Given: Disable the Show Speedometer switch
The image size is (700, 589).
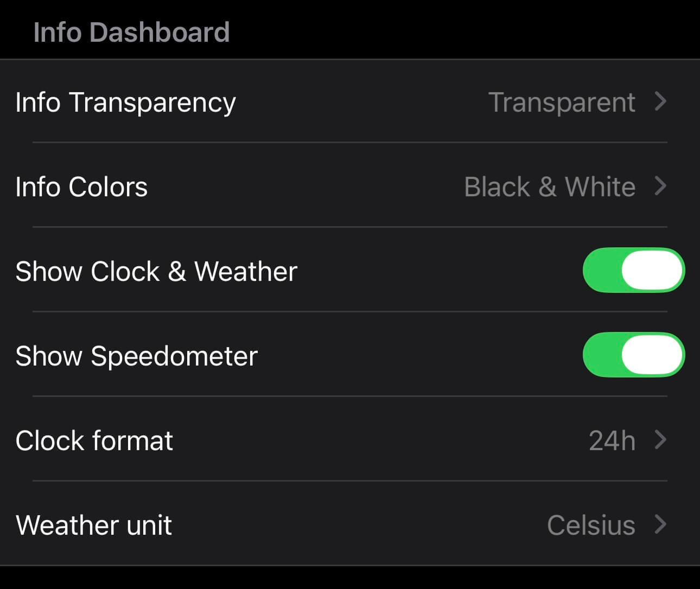Looking at the screenshot, I should point(633,355).
